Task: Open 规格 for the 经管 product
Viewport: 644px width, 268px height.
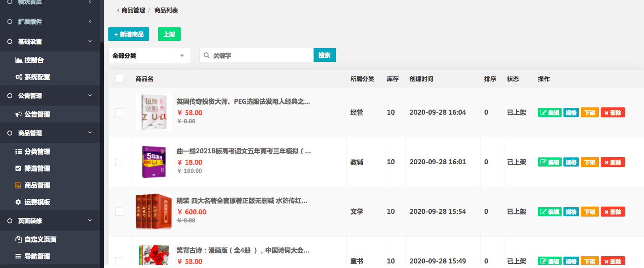Action: tap(571, 112)
